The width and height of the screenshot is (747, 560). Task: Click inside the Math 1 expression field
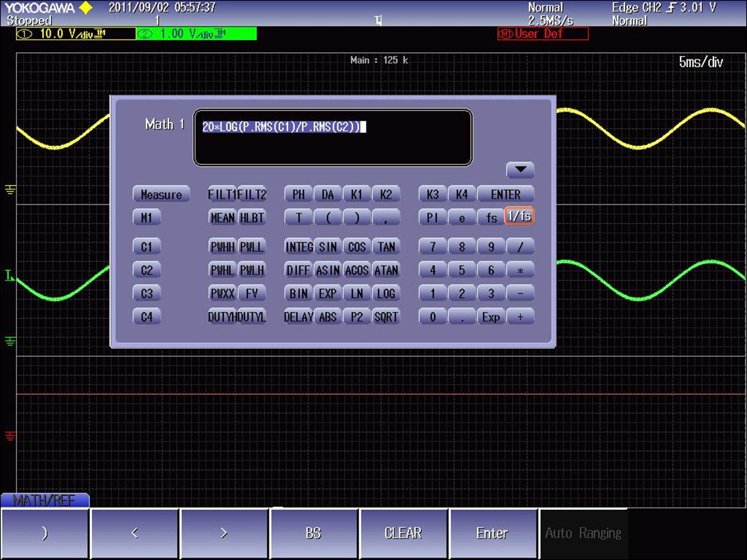coord(333,137)
